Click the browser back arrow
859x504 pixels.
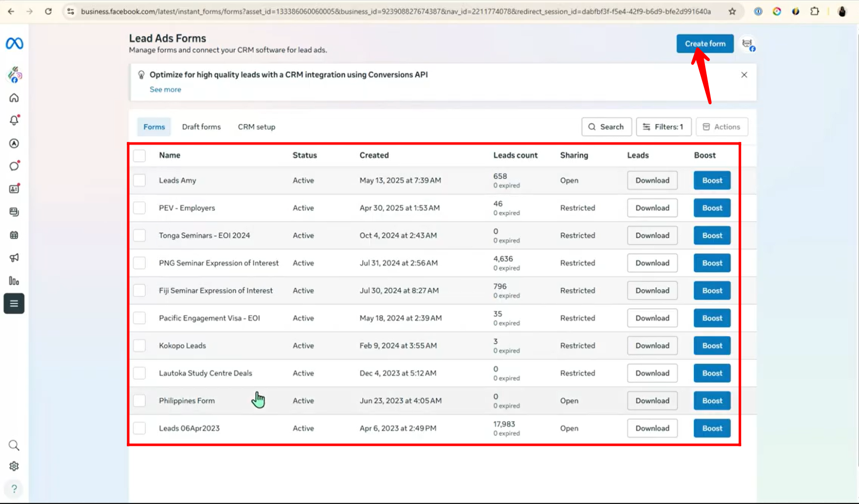pyautogui.click(x=11, y=11)
